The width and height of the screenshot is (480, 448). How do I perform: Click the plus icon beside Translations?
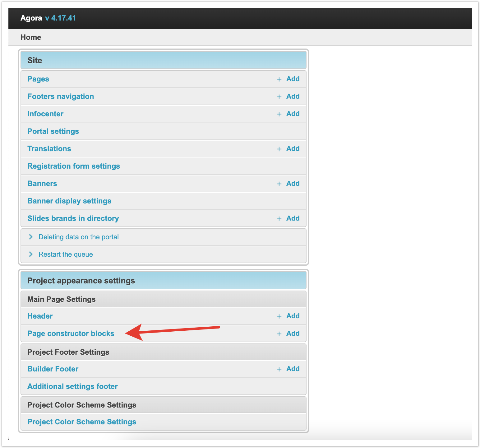coord(279,149)
